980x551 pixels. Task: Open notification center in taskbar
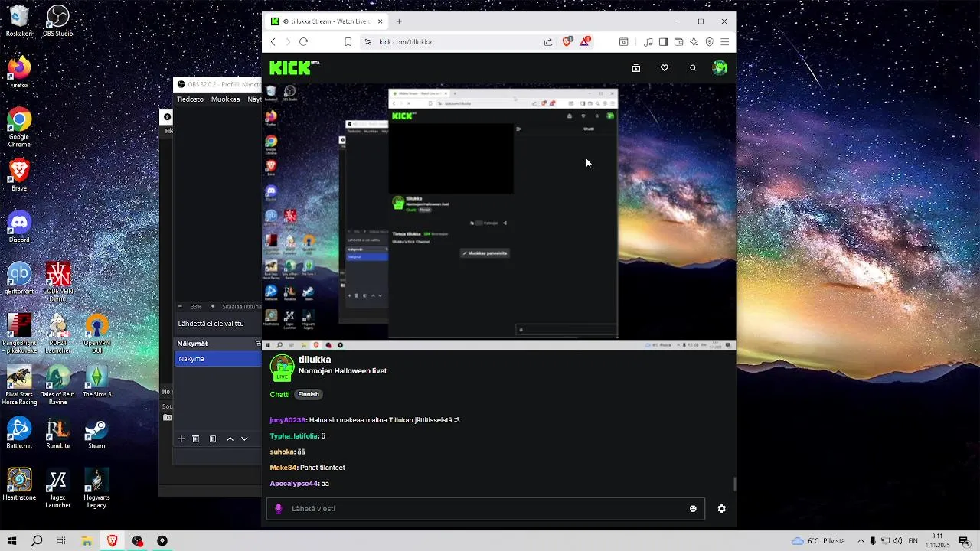(x=965, y=541)
